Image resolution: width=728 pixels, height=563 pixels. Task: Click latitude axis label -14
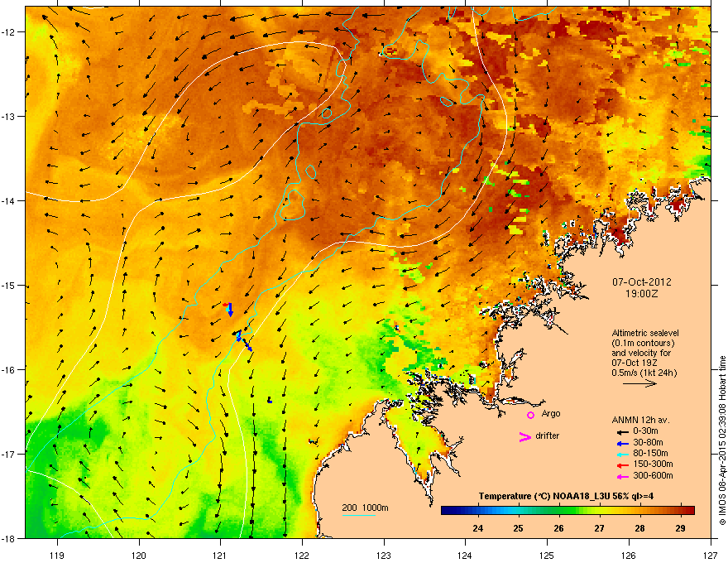click(x=9, y=200)
